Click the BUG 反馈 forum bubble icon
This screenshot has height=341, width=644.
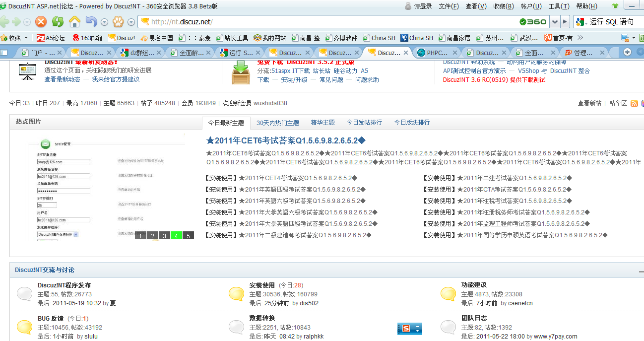click(x=25, y=327)
